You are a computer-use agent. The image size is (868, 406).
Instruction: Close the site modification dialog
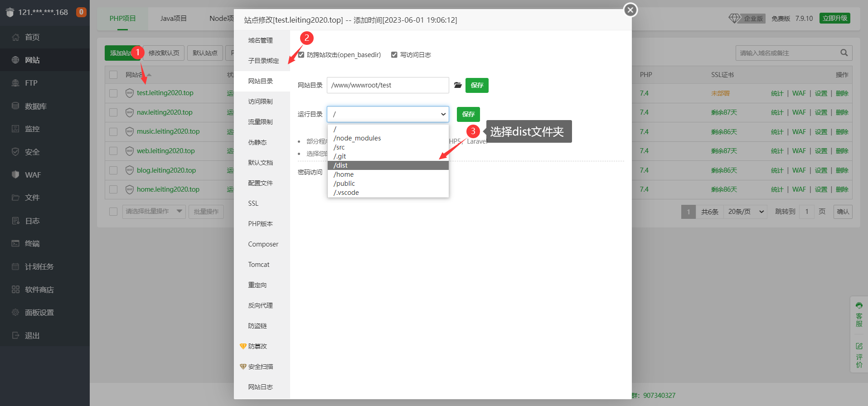630,10
